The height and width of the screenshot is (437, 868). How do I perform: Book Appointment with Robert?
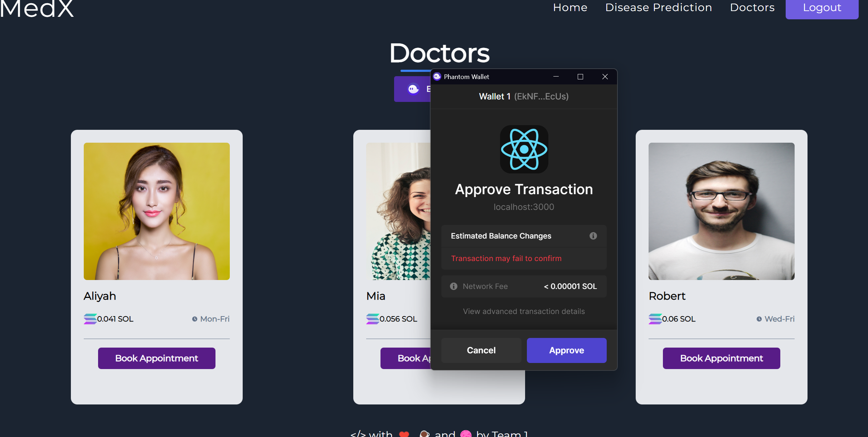coord(721,358)
